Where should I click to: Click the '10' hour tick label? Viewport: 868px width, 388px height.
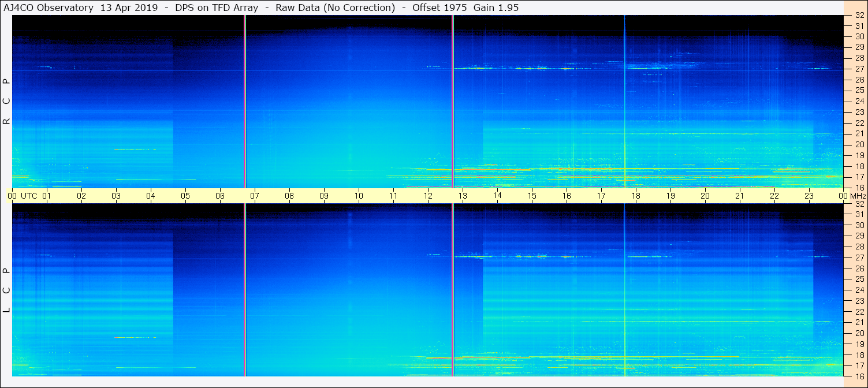click(x=359, y=196)
